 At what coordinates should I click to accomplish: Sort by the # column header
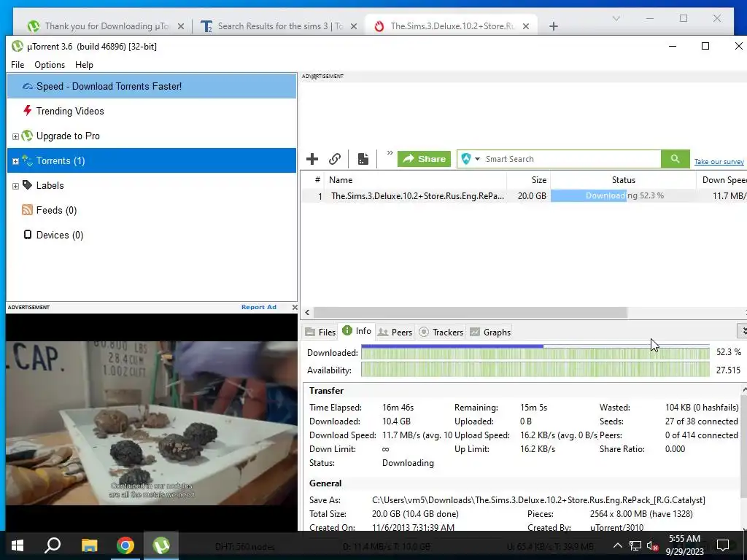click(317, 179)
